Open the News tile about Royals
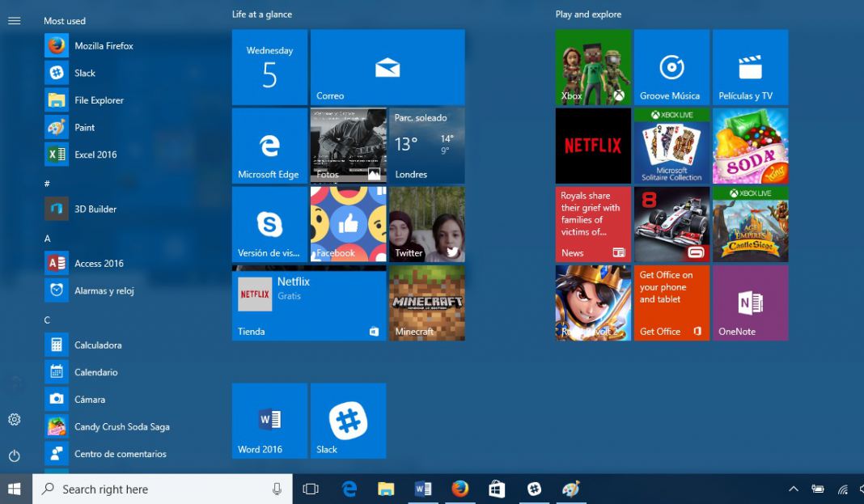 tap(593, 224)
